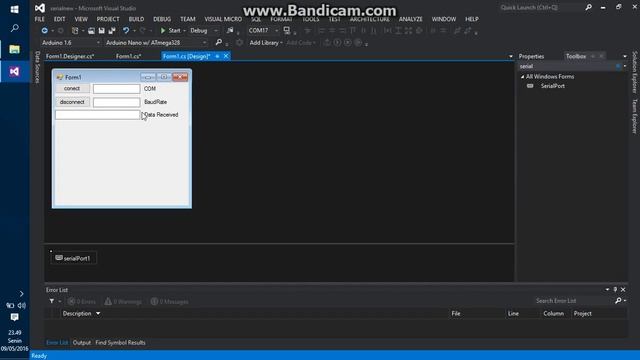640x360 pixels.
Task: Open the EDIT menu
Action: 60,19
